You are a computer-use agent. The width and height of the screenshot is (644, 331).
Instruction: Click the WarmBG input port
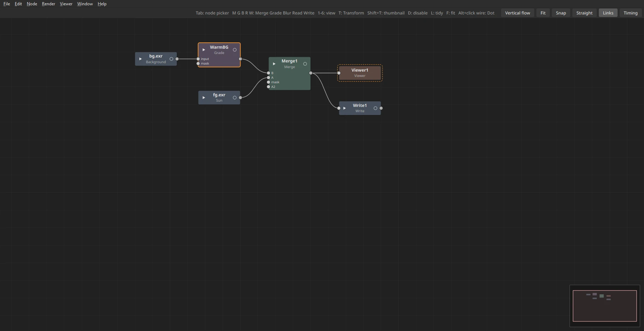[x=198, y=59]
